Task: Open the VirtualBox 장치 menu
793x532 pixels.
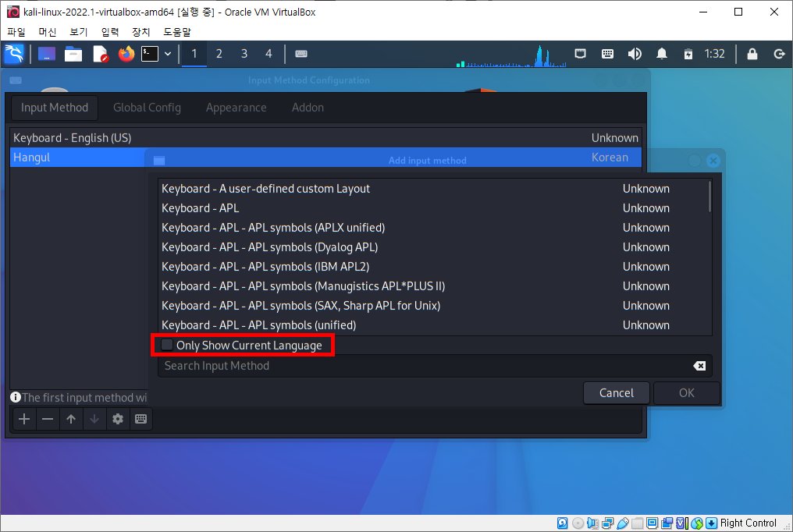Action: [141, 32]
